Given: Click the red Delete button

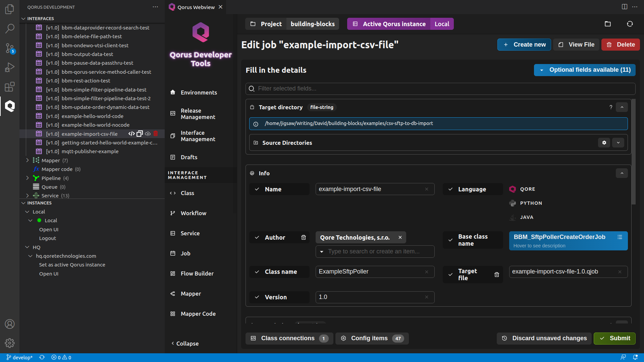Looking at the screenshot, I should click(x=621, y=45).
